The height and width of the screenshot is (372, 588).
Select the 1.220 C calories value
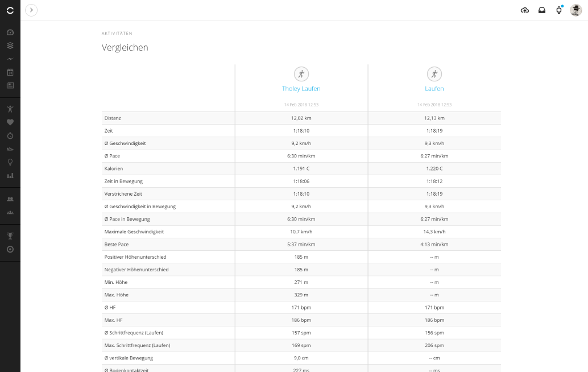pyautogui.click(x=434, y=169)
